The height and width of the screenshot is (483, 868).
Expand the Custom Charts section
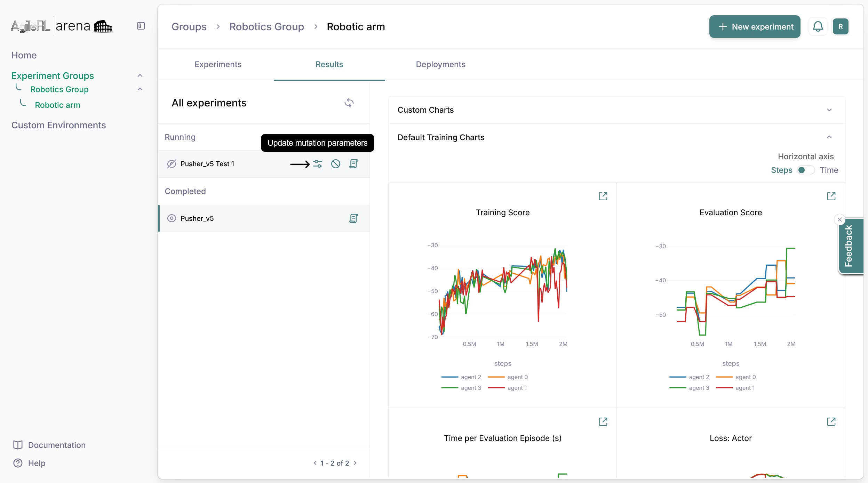(x=829, y=110)
